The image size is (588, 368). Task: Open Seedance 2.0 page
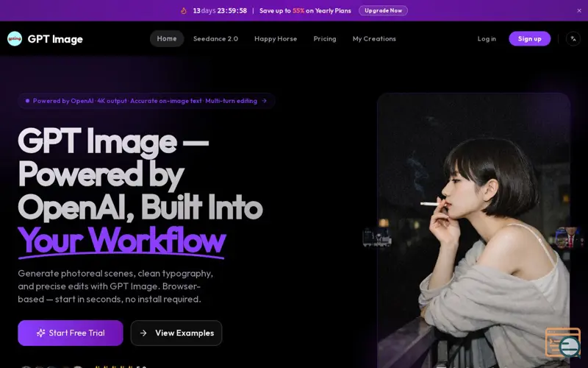[x=215, y=39]
